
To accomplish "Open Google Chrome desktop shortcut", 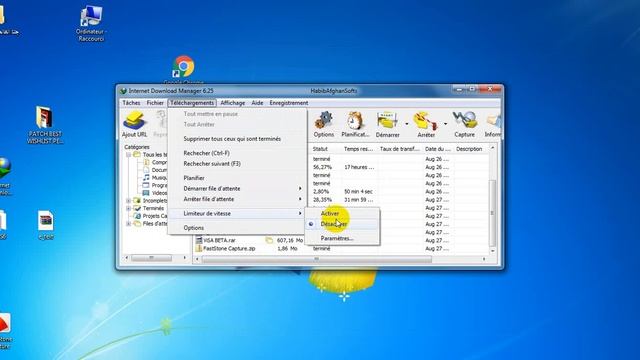I will [183, 67].
